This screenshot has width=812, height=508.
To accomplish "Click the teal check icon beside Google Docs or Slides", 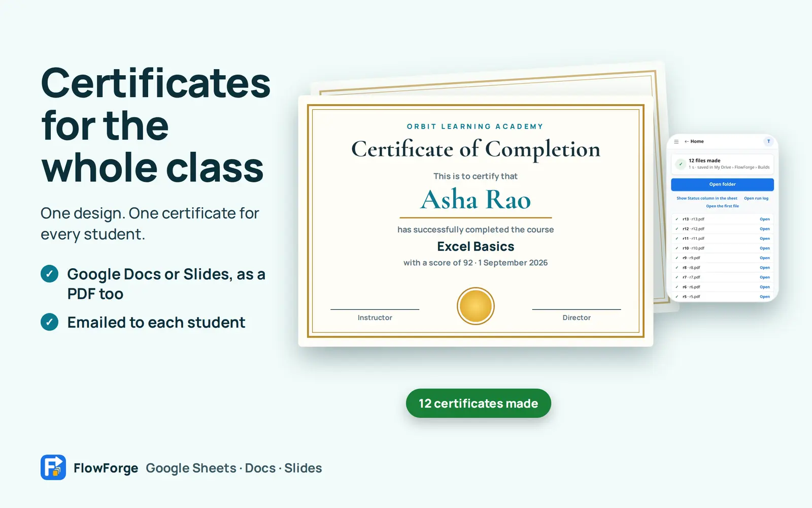I will [x=49, y=274].
